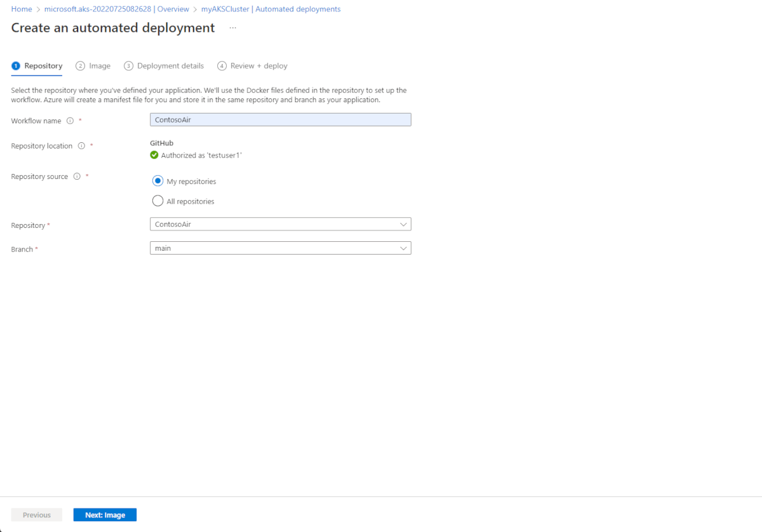Go to the Review + deploy tab
The image size is (762, 532).
point(252,66)
